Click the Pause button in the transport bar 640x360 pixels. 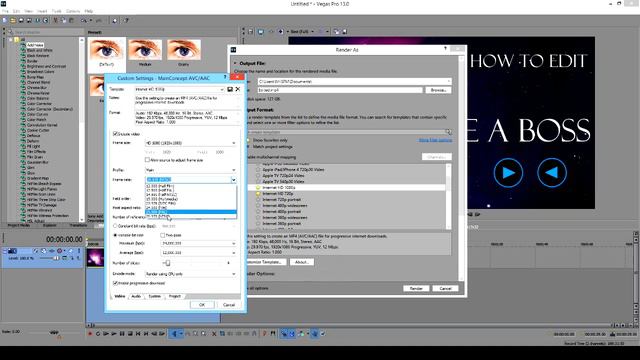122,333
